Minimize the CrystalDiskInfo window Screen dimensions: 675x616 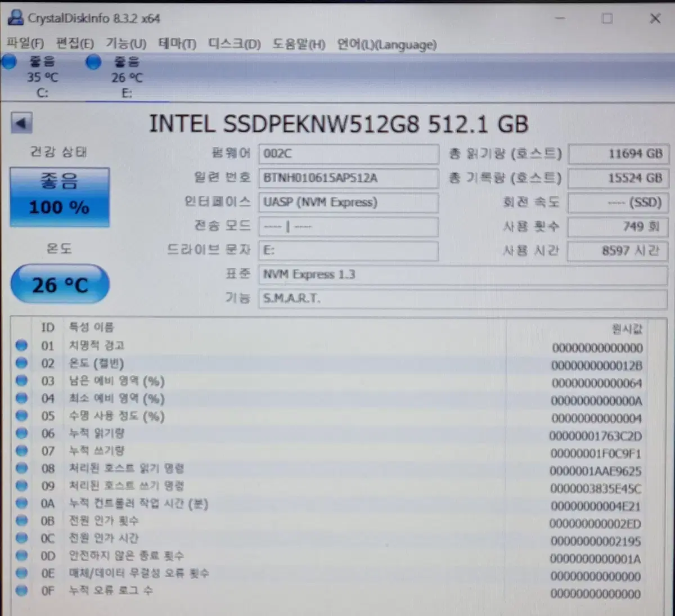click(x=560, y=19)
